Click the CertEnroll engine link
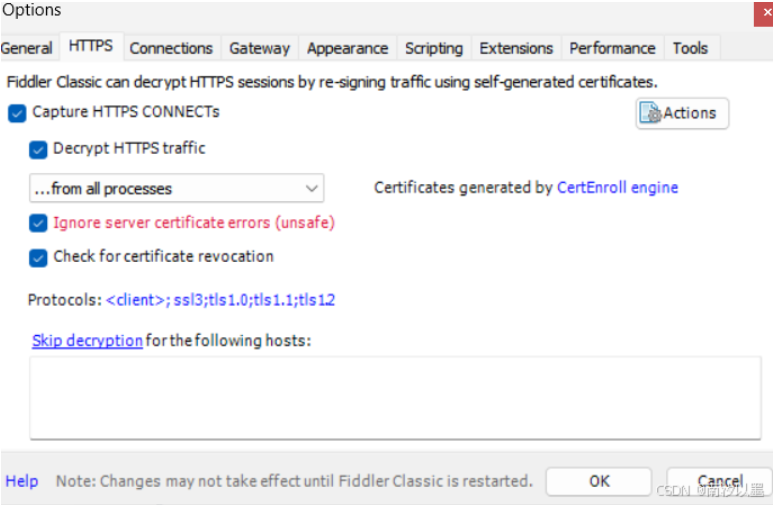 [x=617, y=187]
